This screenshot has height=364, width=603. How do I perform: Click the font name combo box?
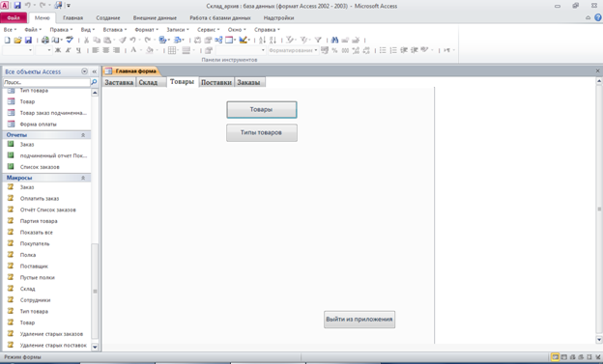click(17, 50)
